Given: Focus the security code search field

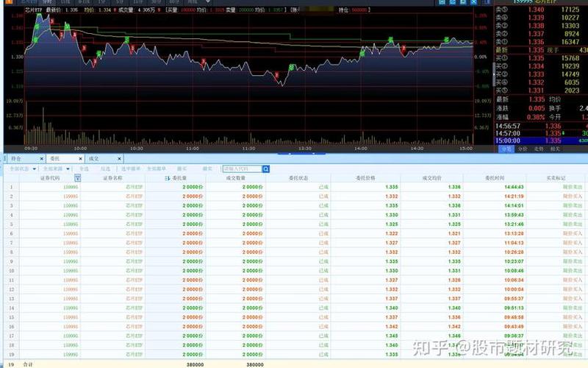Looking at the screenshot, I should pos(243,169).
